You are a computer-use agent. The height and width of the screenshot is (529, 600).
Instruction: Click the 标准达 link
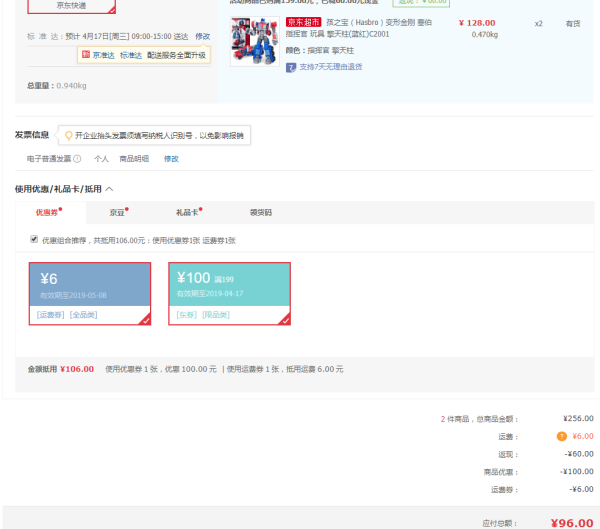click(x=131, y=56)
